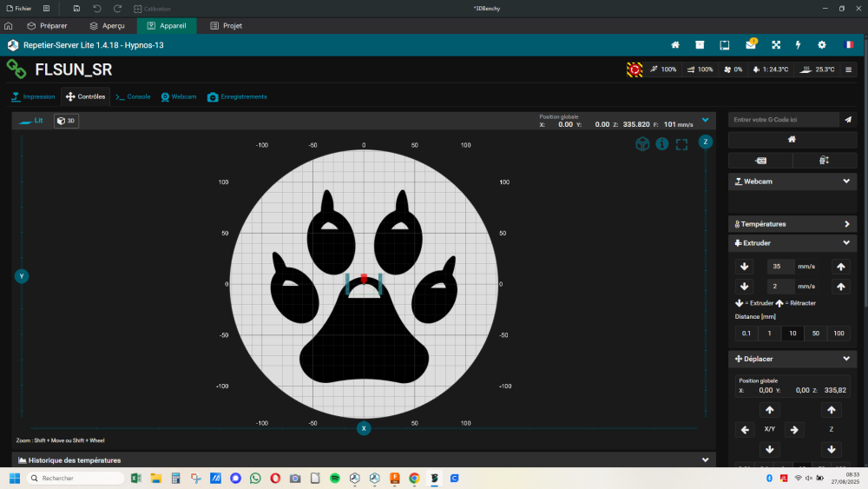Open the Webcam tab

coord(178,97)
